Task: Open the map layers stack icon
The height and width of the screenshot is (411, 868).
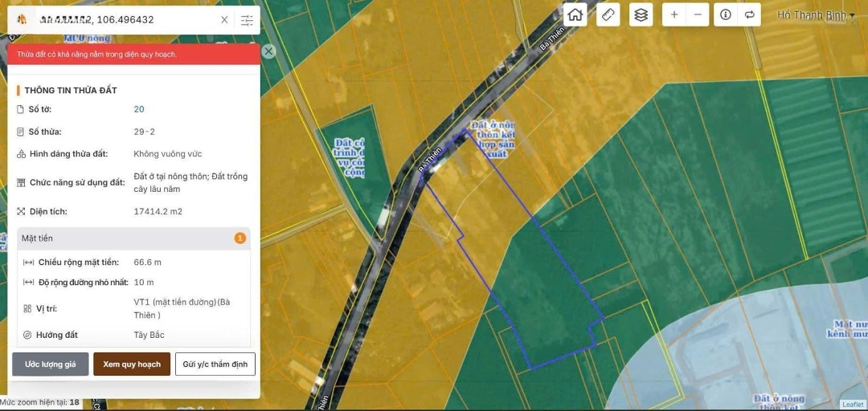Action: (x=641, y=14)
